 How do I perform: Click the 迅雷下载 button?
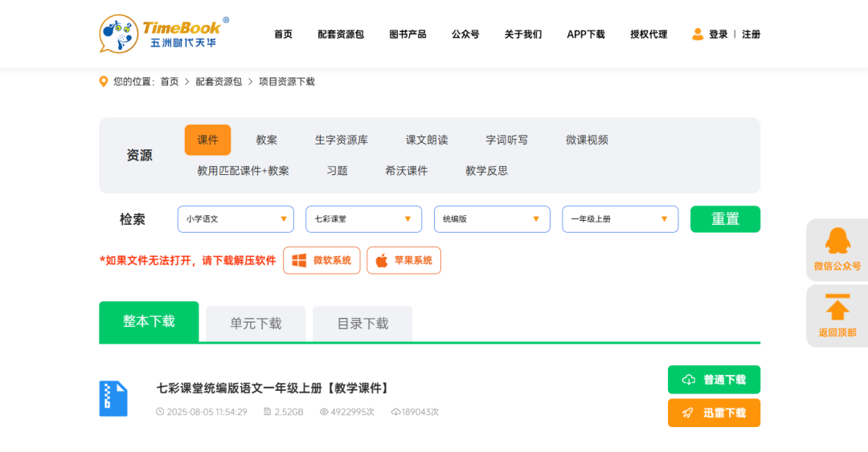[x=714, y=413]
